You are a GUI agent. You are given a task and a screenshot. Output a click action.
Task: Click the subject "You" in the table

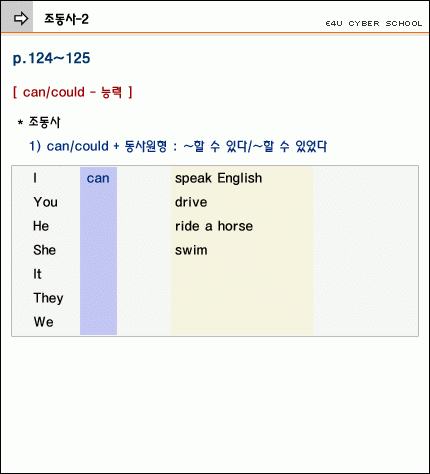[46, 202]
